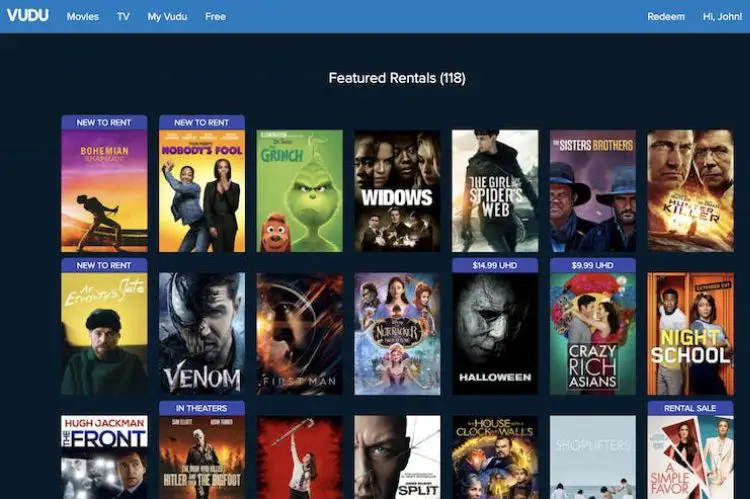Open the Hi, John! account menu
The image size is (750, 499).
tap(722, 16)
